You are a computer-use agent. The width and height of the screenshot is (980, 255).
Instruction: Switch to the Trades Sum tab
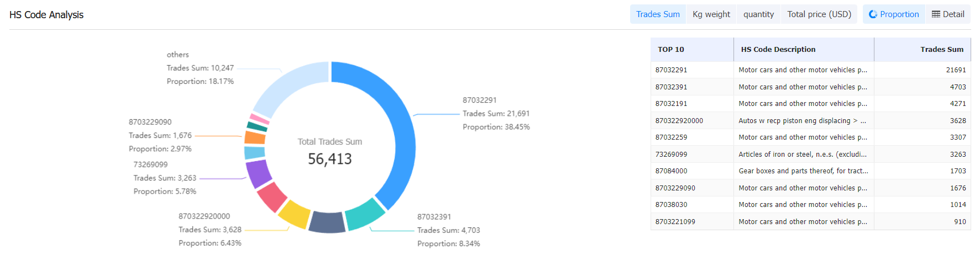658,14
